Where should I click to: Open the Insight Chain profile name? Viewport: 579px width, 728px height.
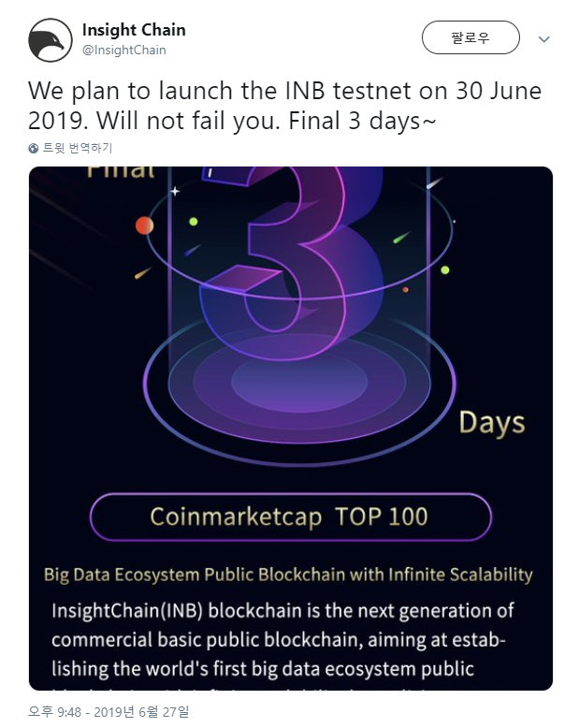[134, 30]
